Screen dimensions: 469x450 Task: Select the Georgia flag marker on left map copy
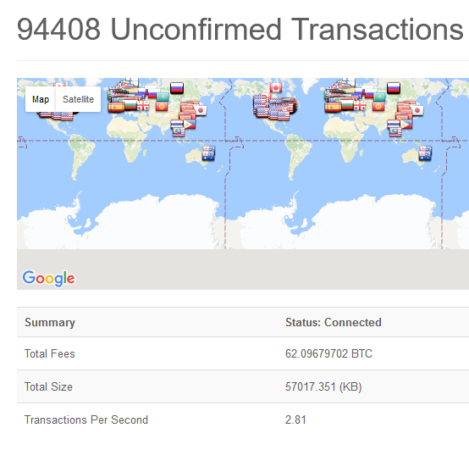pyautogui.click(x=143, y=106)
